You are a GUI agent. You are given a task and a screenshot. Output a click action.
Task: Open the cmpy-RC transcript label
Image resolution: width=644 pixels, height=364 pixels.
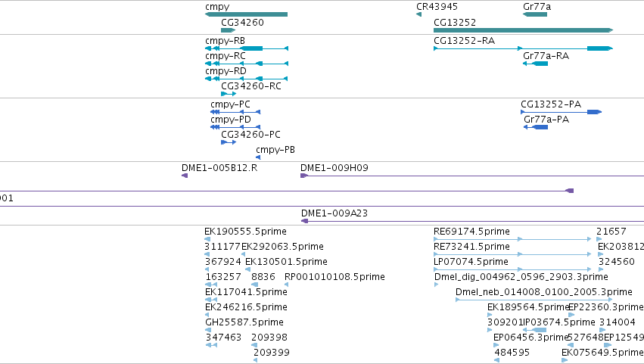tap(226, 56)
